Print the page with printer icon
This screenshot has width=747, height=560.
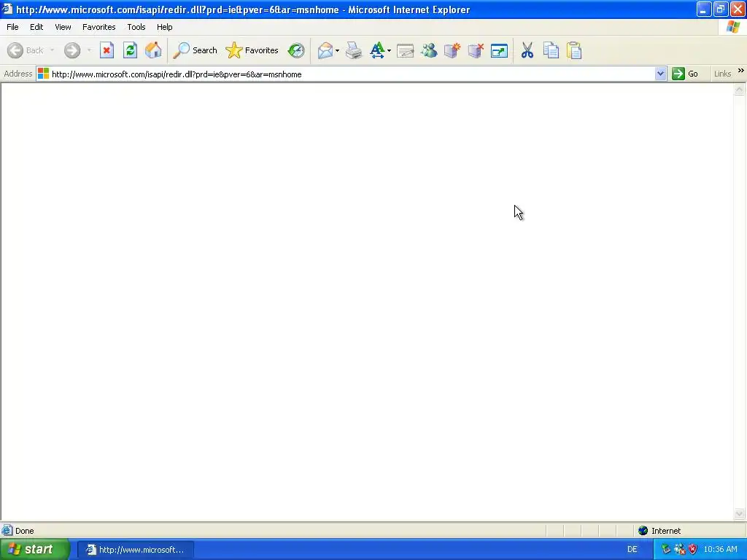point(354,50)
